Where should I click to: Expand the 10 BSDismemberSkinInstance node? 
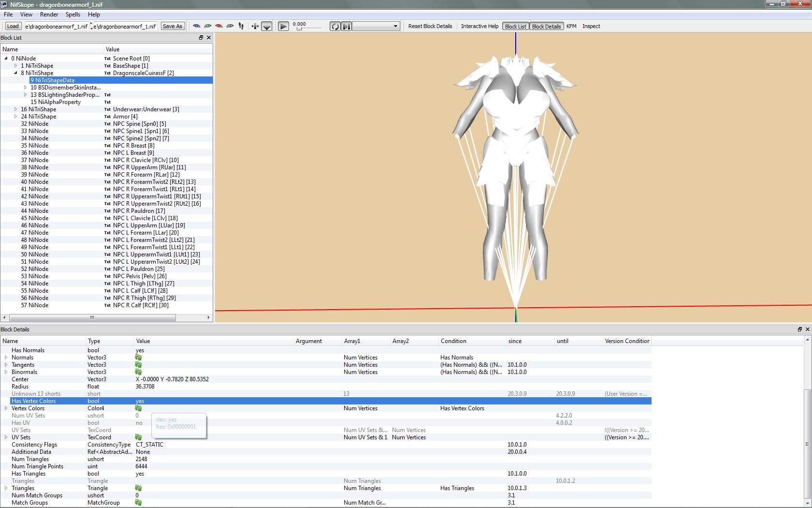click(x=25, y=88)
